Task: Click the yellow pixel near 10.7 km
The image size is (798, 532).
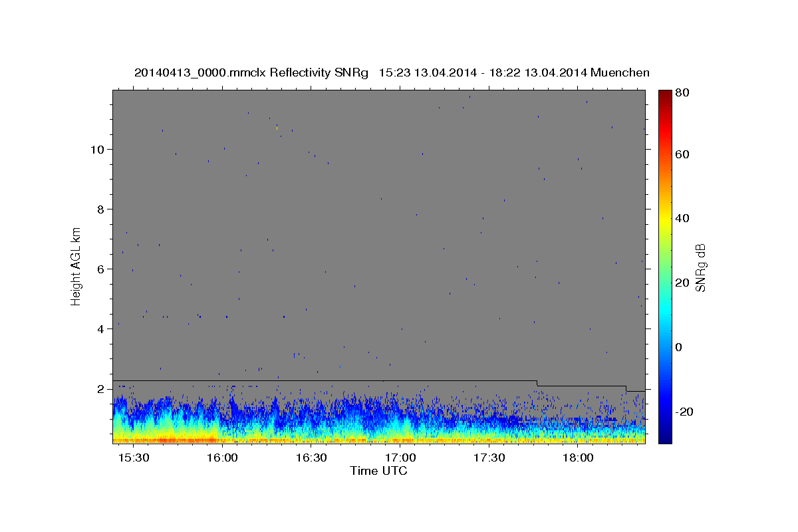Action: click(277, 127)
